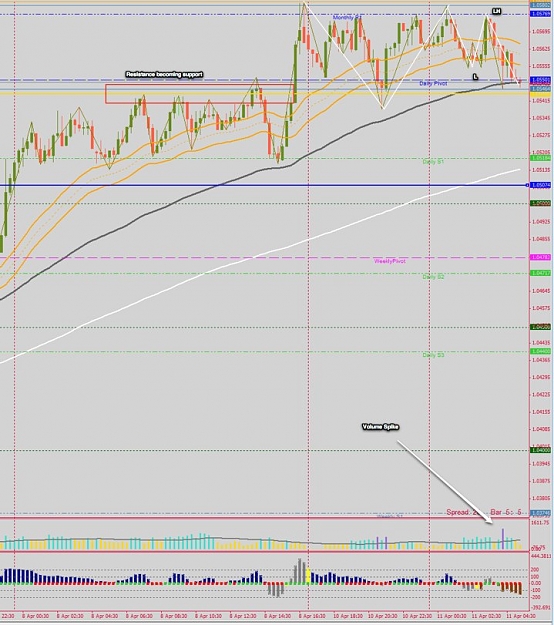The height and width of the screenshot is (625, 554).
Task: Select the green 1.04400 price tag
Action: (541, 351)
